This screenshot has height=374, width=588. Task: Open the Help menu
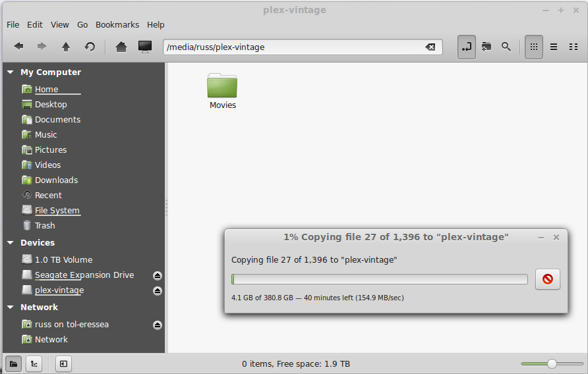pos(156,25)
